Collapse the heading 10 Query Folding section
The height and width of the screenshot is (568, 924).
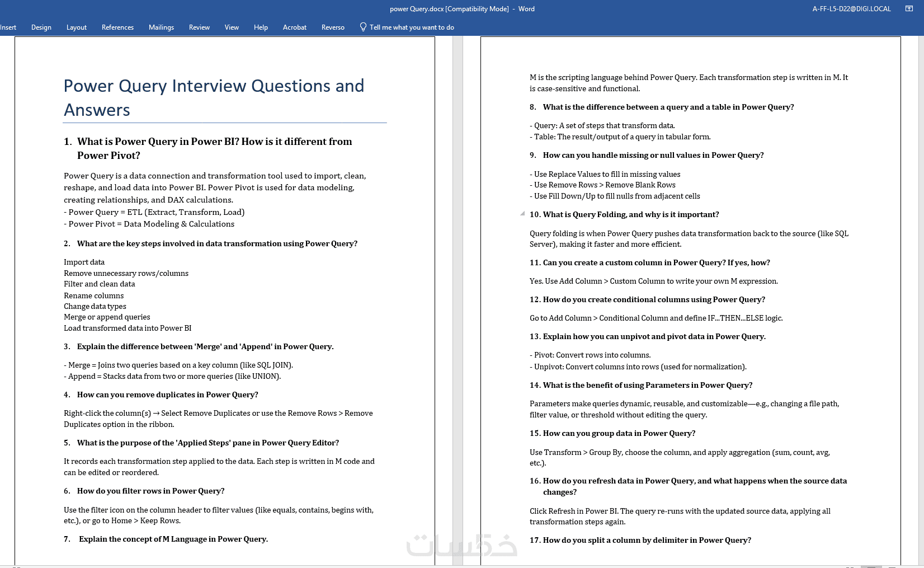[522, 213]
